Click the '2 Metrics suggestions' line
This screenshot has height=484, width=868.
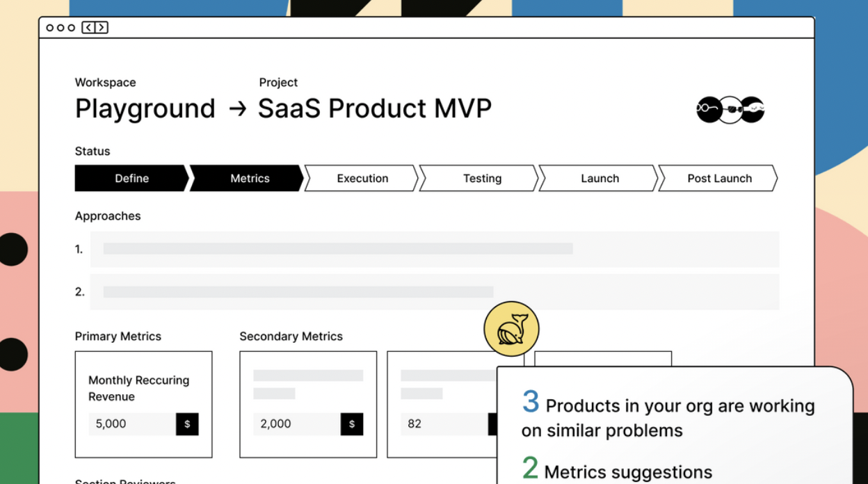(x=617, y=469)
